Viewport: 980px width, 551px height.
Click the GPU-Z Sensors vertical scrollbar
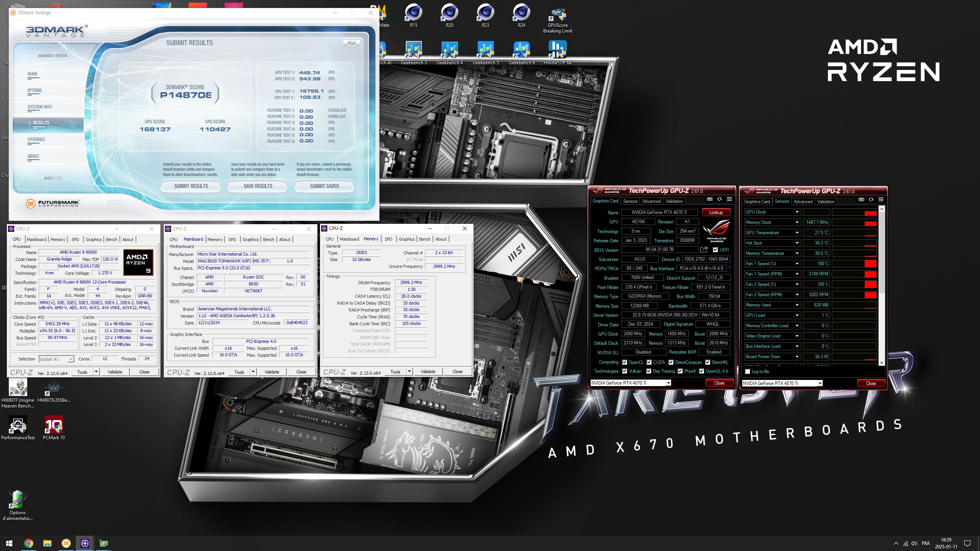pos(882,286)
